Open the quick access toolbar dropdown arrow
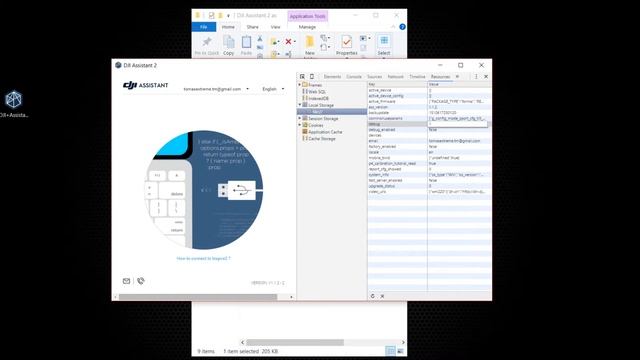640x360 pixels. click(x=229, y=16)
